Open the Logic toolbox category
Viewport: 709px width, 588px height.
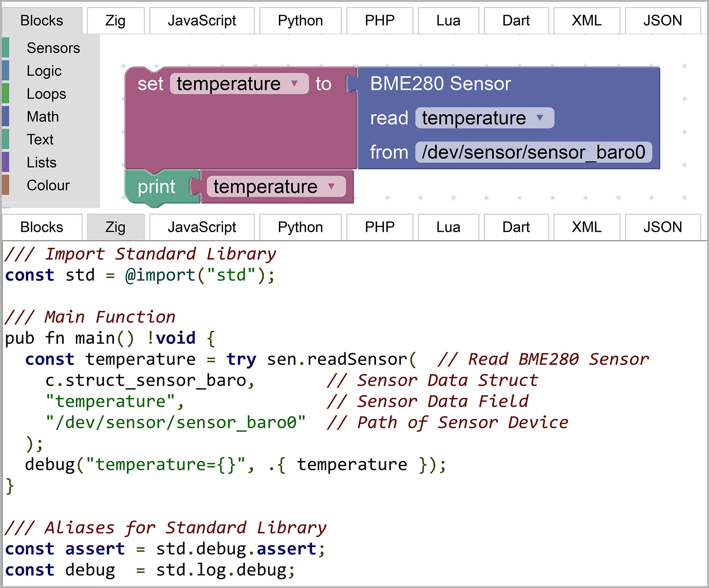[x=44, y=71]
